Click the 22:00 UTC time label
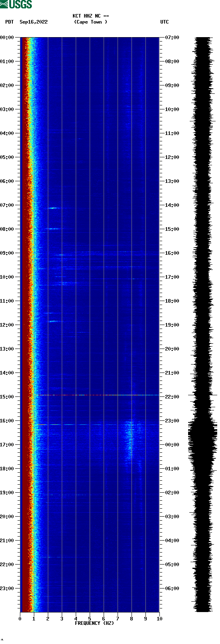Screen dimensions: 220x644 click(x=172, y=397)
